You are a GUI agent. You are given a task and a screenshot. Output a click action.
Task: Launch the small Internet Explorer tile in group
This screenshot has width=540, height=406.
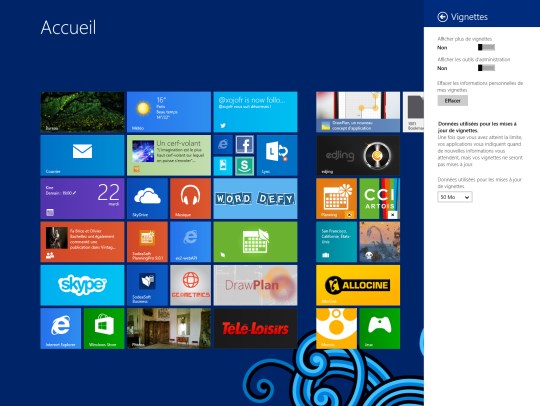[x=223, y=145]
